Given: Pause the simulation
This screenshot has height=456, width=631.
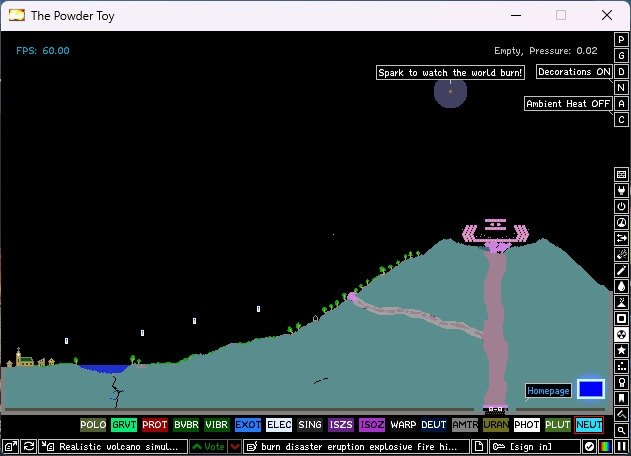Looking at the screenshot, I should click(x=621, y=446).
